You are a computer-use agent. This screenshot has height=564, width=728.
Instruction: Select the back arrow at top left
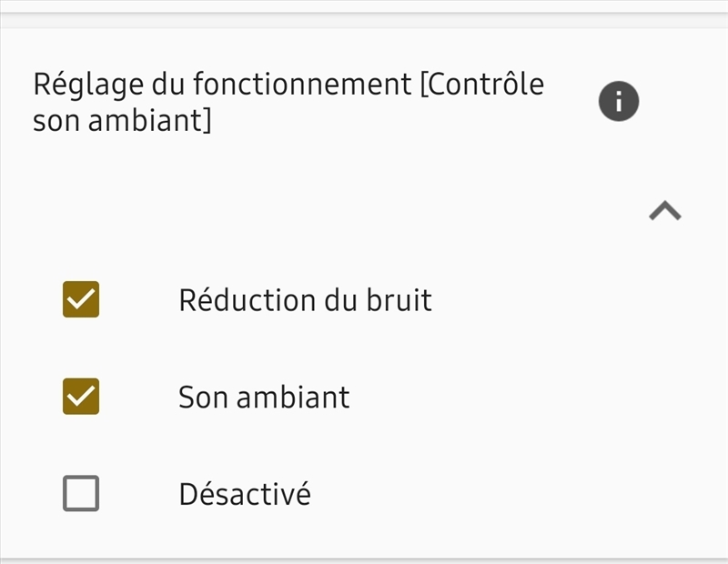click(x=18, y=13)
